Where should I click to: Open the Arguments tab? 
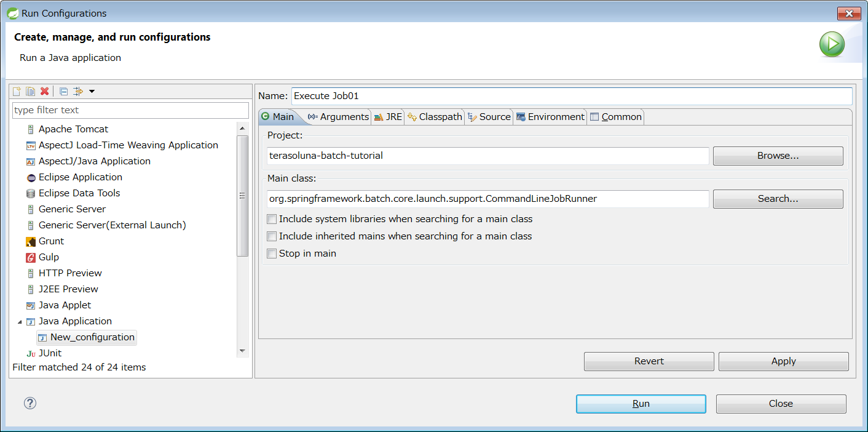(338, 117)
